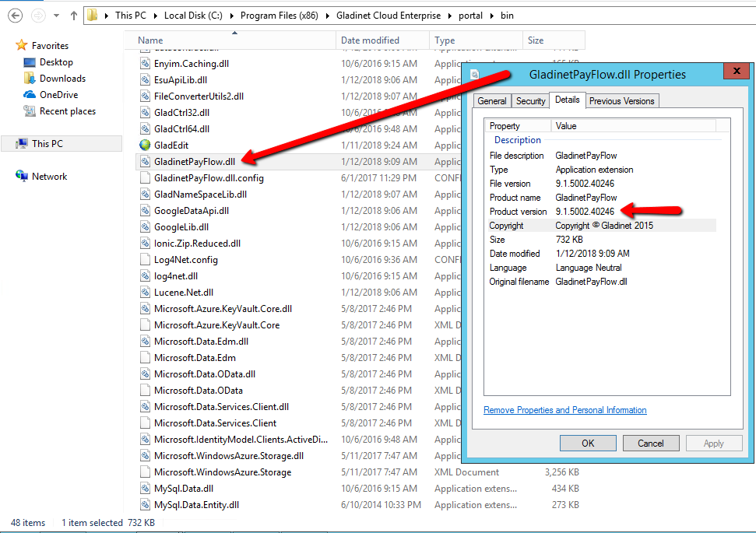Click the Value column header in Details
The height and width of the screenshot is (533, 756).
634,126
